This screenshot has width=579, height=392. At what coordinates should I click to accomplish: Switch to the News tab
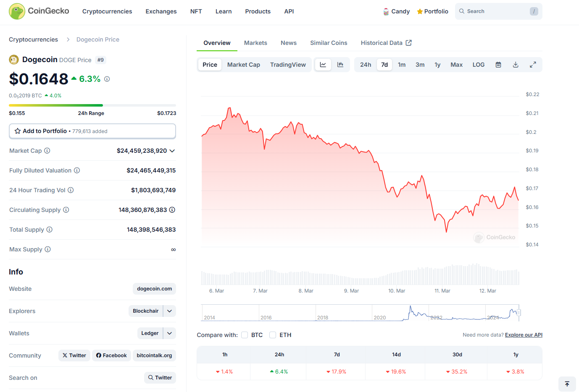click(289, 43)
